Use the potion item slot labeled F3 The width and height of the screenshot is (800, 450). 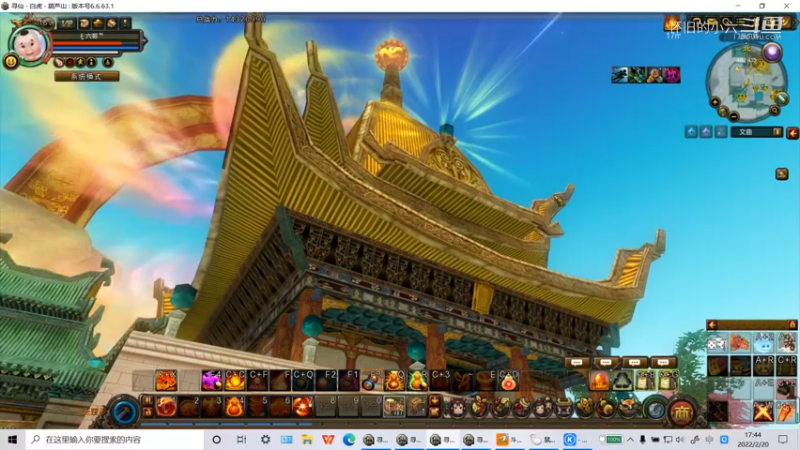[371, 381]
